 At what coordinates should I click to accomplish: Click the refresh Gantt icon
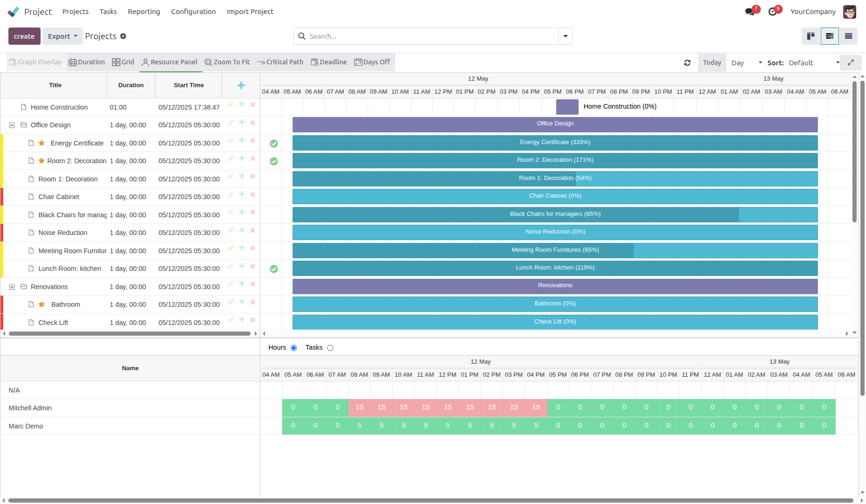(x=687, y=63)
